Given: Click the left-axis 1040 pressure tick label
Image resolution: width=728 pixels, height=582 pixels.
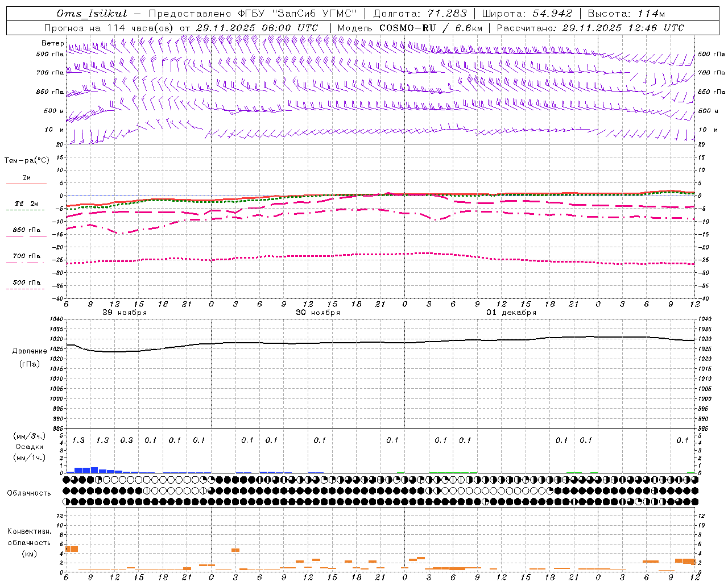Looking at the screenshot, I should tap(57, 319).
